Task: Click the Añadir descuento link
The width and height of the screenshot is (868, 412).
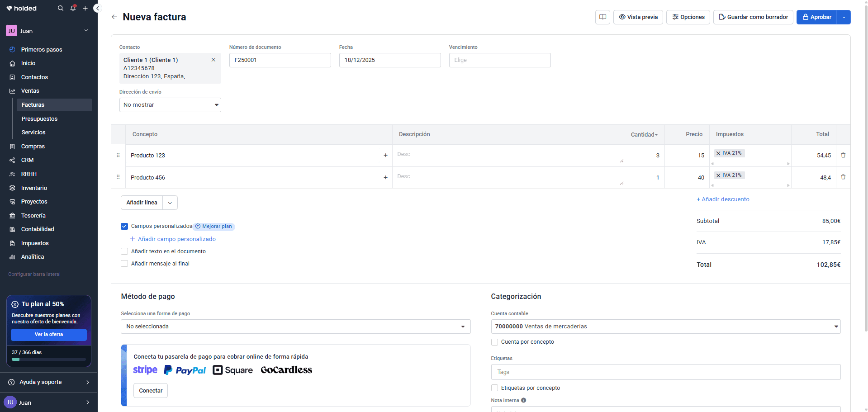Action: pos(723,199)
